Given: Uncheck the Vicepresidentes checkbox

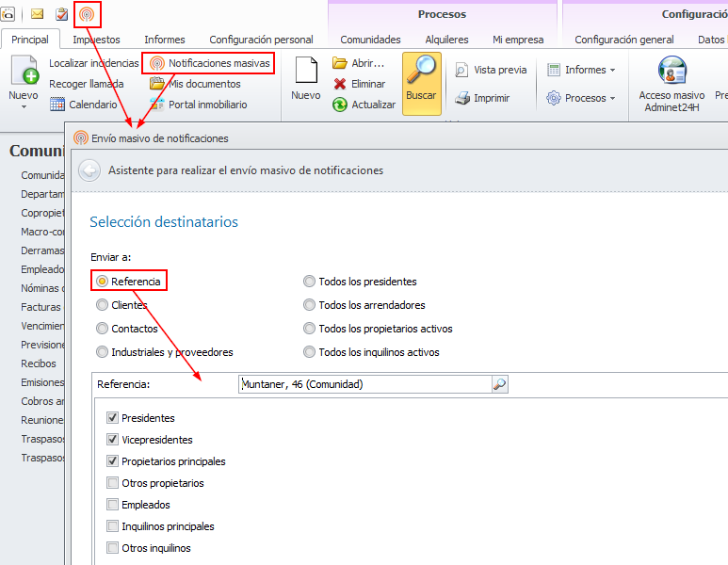Looking at the screenshot, I should tap(112, 439).
